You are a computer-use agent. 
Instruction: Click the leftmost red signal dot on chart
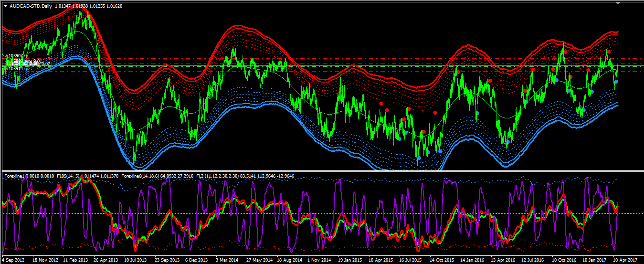pos(381,104)
